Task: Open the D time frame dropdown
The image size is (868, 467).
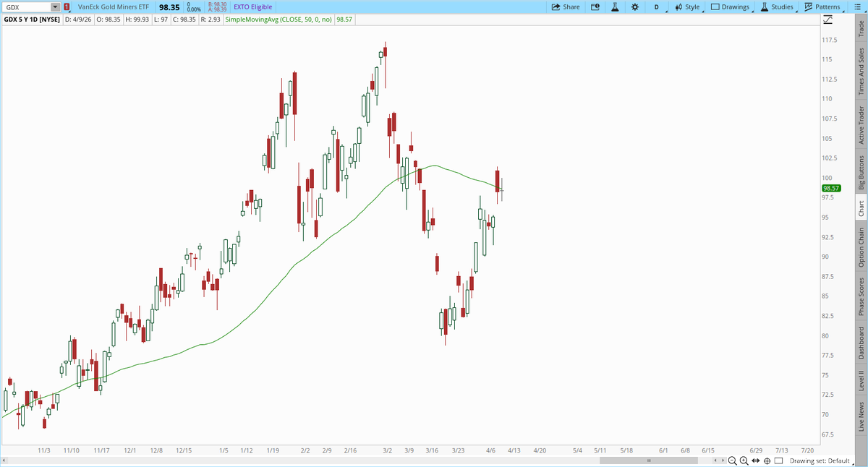Action: 655,7
